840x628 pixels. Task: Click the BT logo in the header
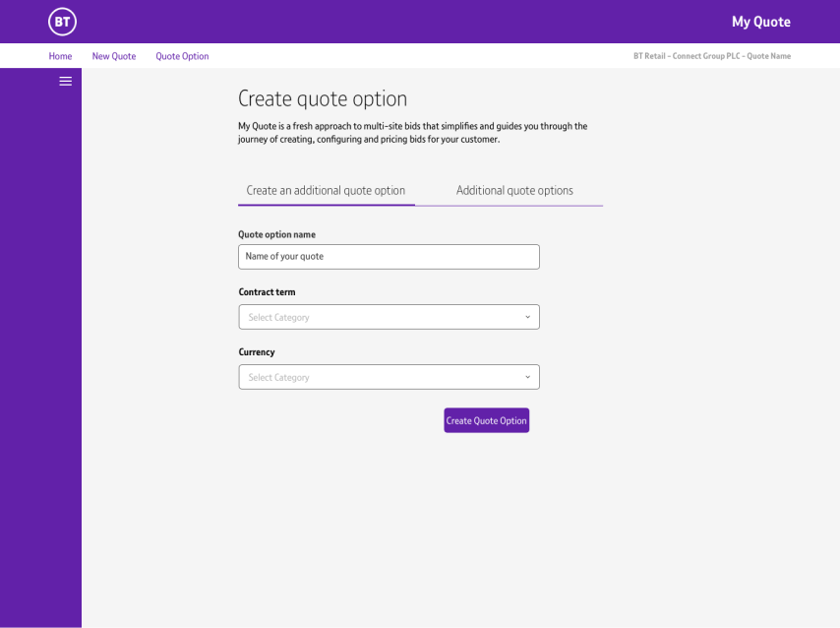[62, 22]
